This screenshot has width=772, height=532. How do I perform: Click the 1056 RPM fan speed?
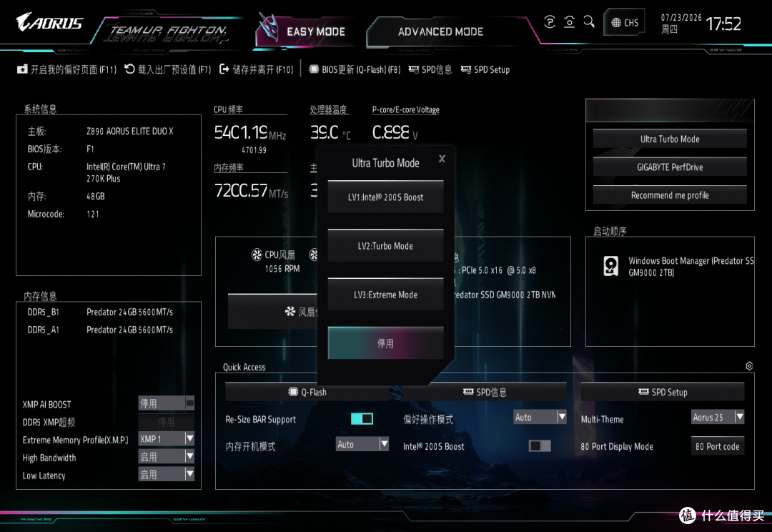(282, 268)
